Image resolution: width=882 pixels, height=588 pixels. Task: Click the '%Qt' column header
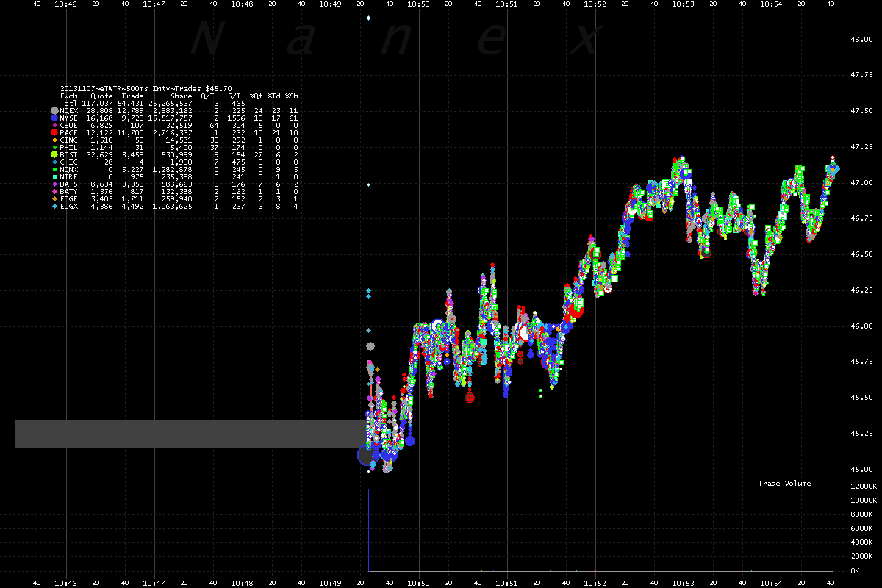(x=255, y=96)
